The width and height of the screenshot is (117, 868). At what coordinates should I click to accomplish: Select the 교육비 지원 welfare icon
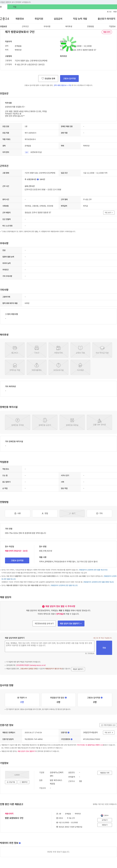coord(80,350)
